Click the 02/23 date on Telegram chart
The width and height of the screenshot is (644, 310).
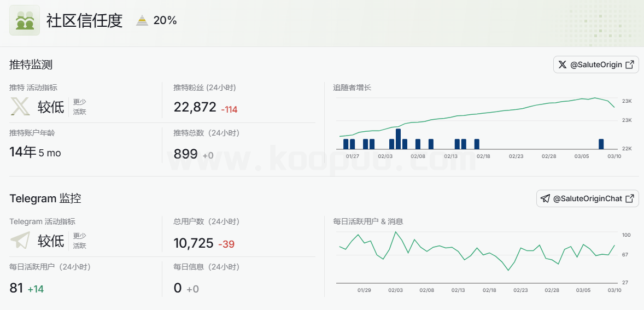pos(520,290)
